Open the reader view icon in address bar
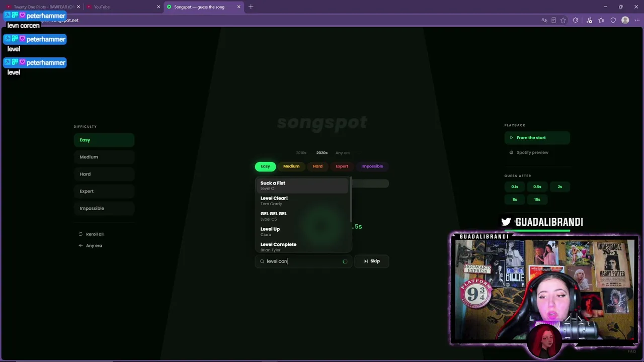644x362 pixels. click(553, 20)
